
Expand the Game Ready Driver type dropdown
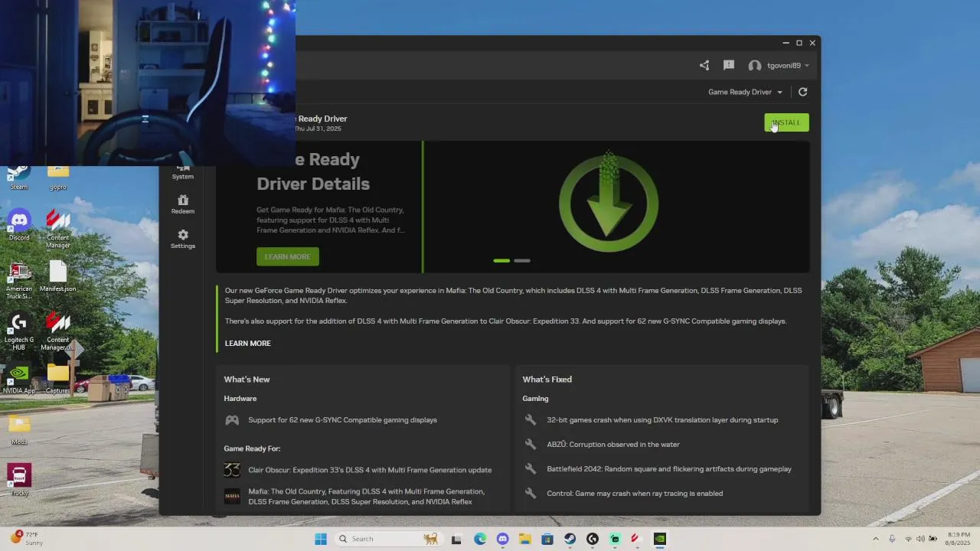click(745, 92)
